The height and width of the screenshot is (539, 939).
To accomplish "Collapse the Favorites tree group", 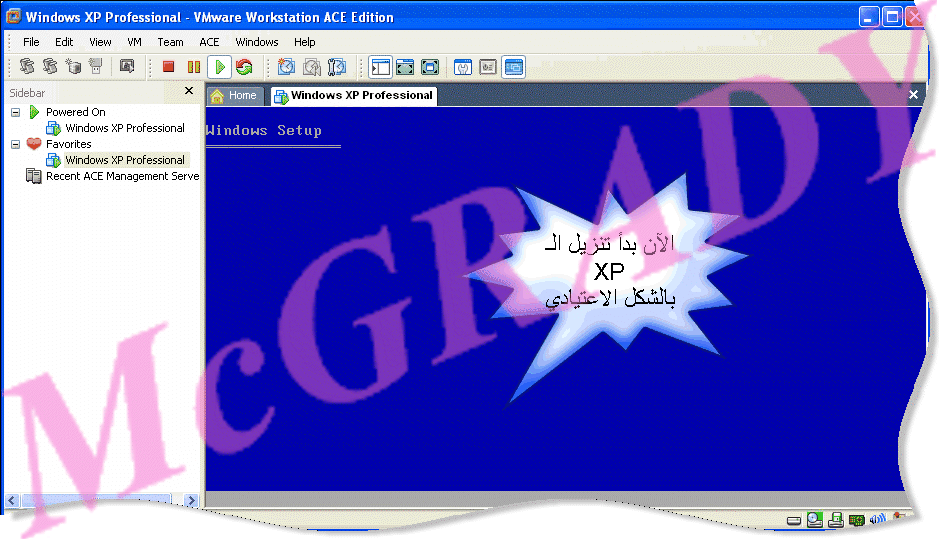I will pos(16,144).
